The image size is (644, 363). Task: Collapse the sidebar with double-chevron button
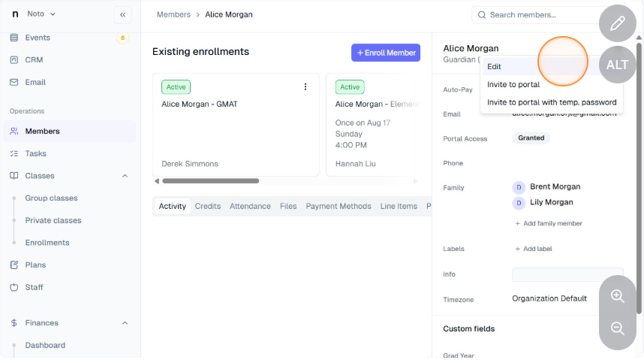[123, 15]
